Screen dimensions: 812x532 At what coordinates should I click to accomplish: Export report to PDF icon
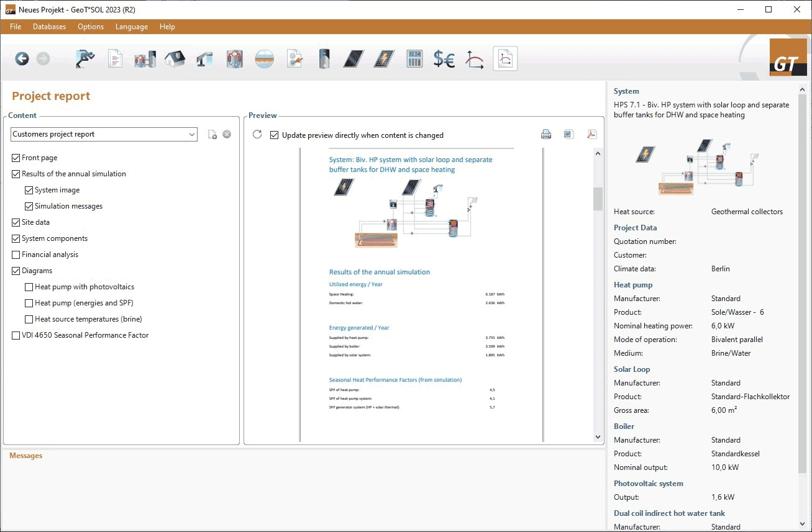pos(591,135)
